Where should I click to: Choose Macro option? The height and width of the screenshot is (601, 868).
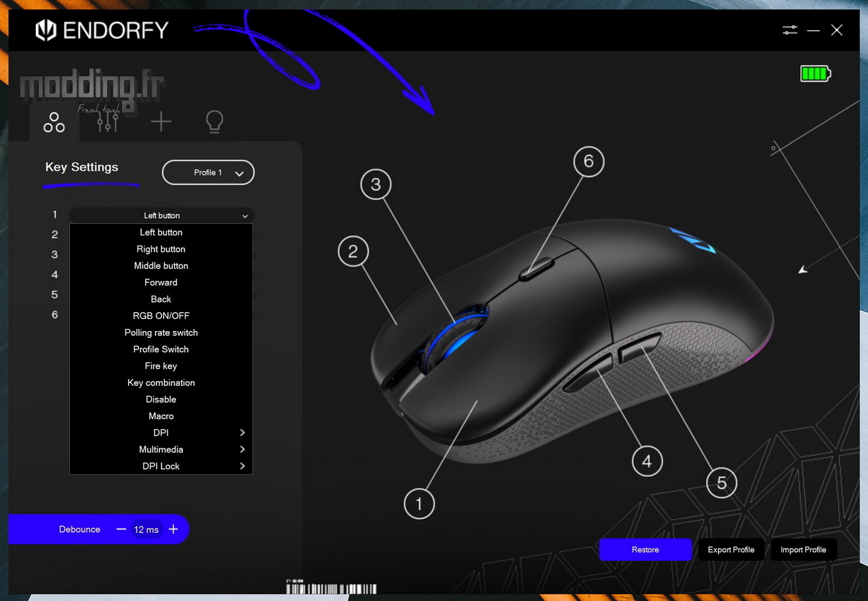click(161, 416)
